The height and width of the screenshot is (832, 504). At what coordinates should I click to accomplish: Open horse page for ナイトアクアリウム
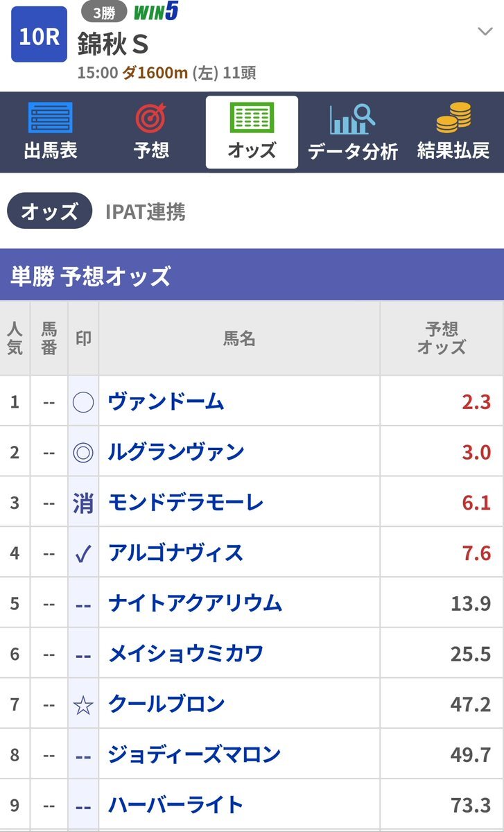(x=195, y=603)
